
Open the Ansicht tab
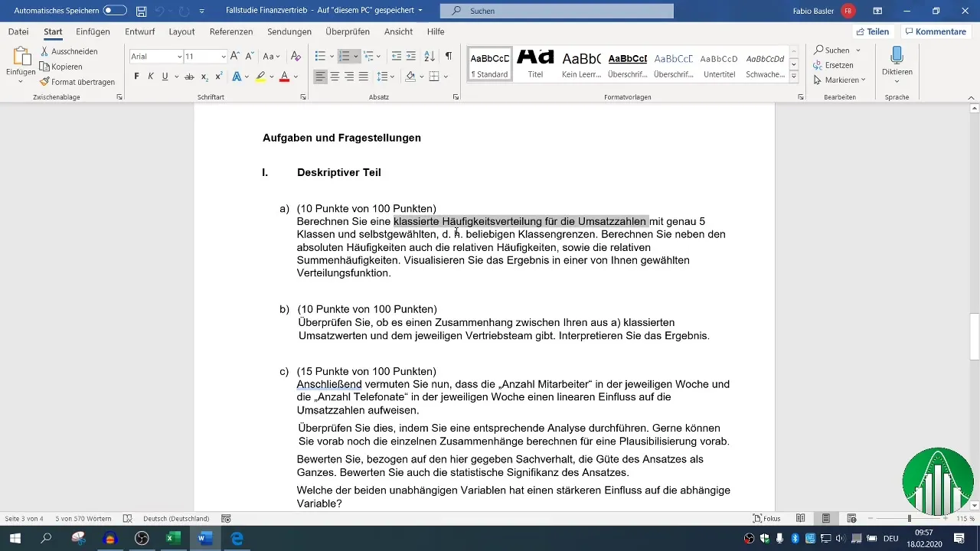click(399, 31)
